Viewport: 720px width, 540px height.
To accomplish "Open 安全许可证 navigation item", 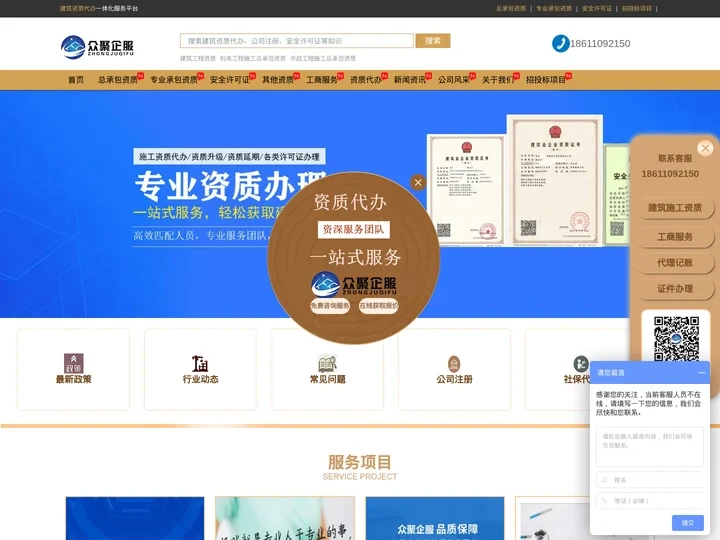I will pyautogui.click(x=230, y=80).
